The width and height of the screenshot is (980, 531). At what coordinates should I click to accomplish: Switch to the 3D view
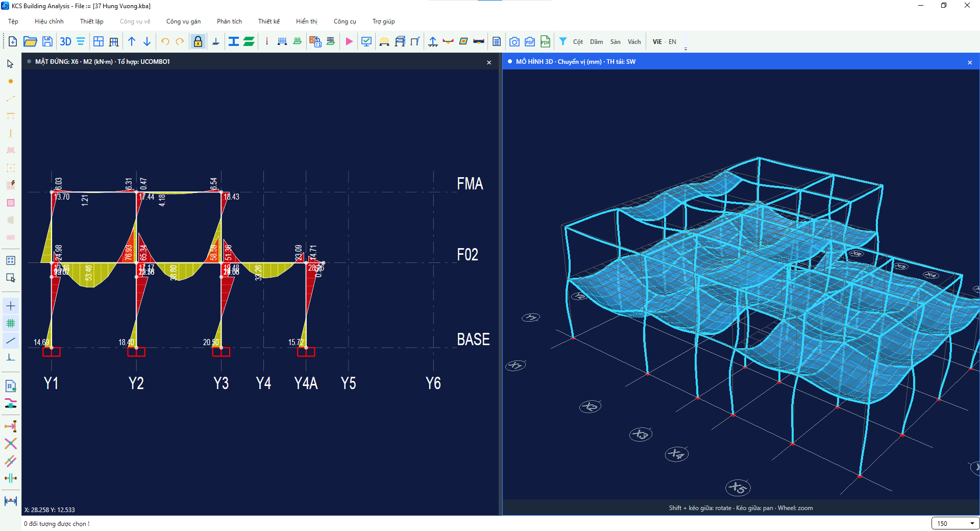tap(65, 42)
